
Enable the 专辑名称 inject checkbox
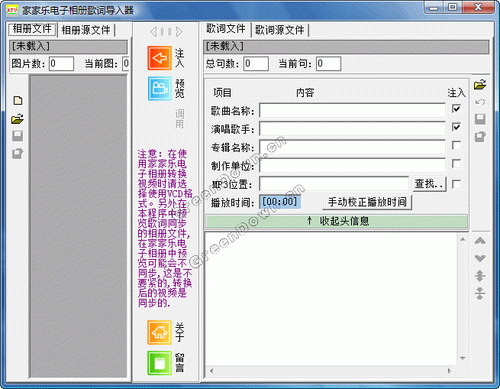[x=456, y=145]
